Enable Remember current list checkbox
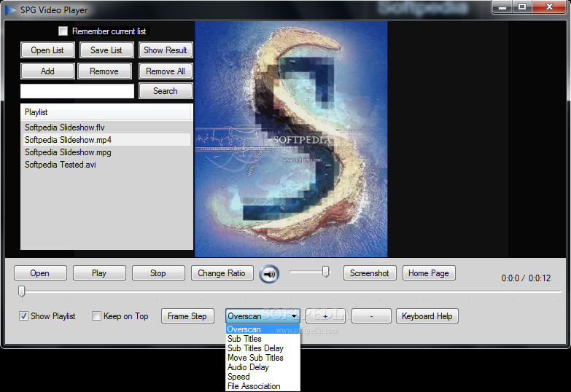This screenshot has width=571, height=392. click(63, 31)
